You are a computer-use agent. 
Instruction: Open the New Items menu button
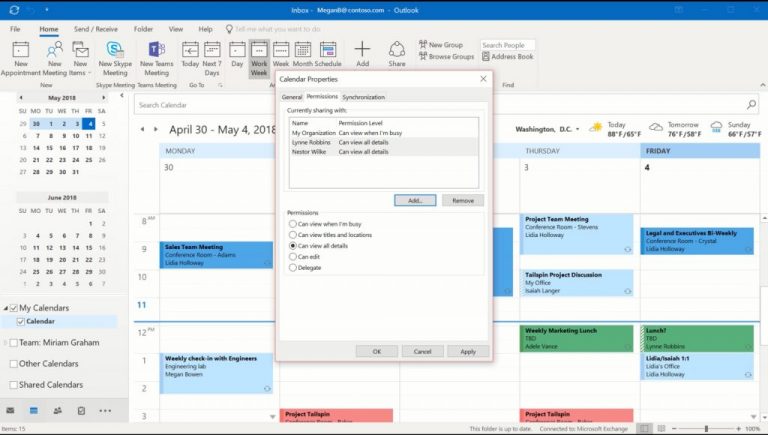click(x=80, y=59)
